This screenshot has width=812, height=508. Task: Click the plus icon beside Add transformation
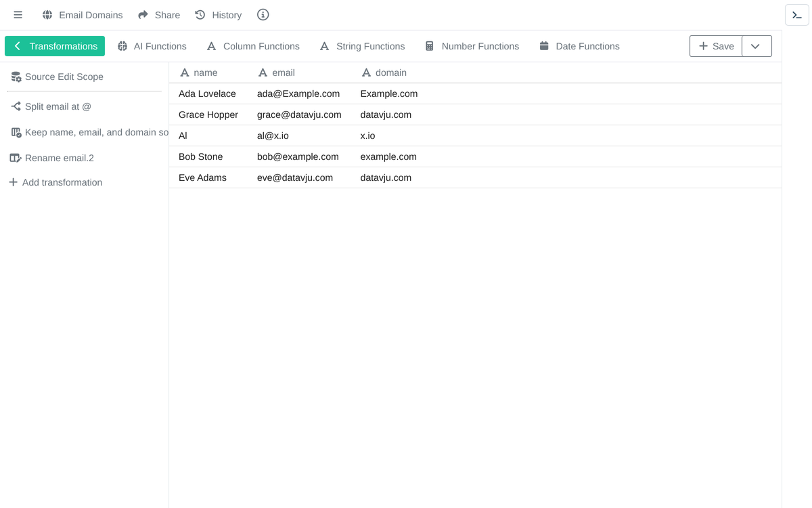pos(13,182)
